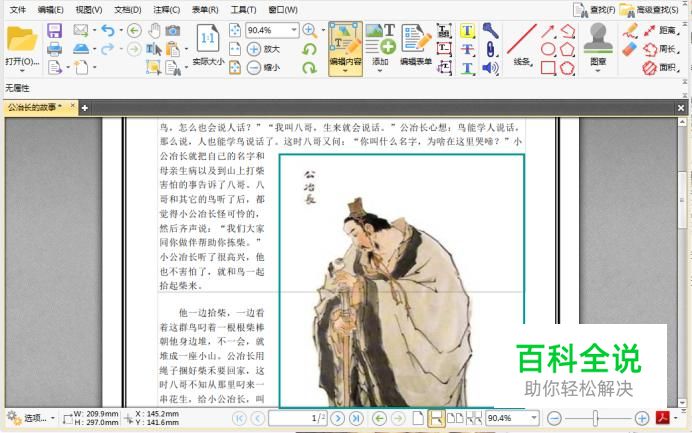Rotate the view counterclockwise
692x433 pixels.
click(x=309, y=49)
